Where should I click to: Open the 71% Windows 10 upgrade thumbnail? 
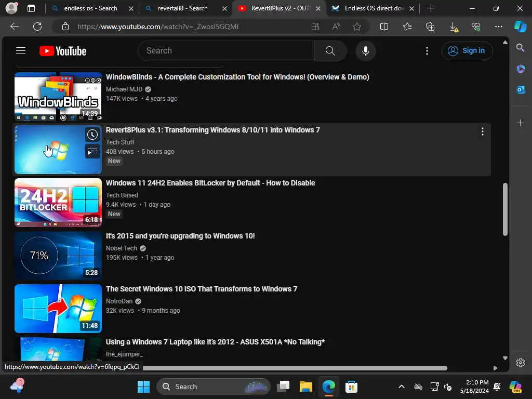(x=58, y=256)
